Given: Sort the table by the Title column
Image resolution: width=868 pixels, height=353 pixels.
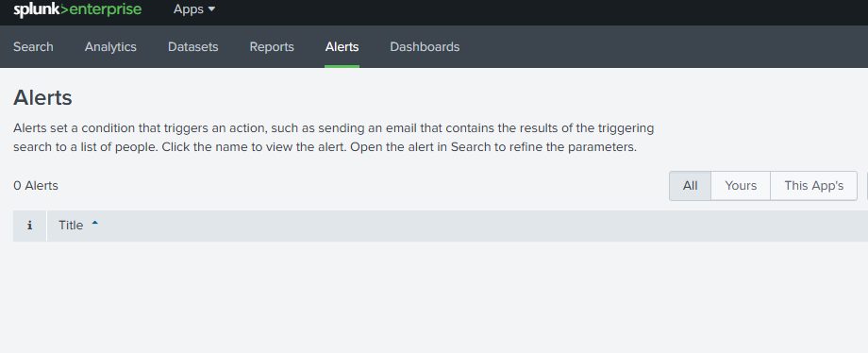Looking at the screenshot, I should click(x=71, y=226).
